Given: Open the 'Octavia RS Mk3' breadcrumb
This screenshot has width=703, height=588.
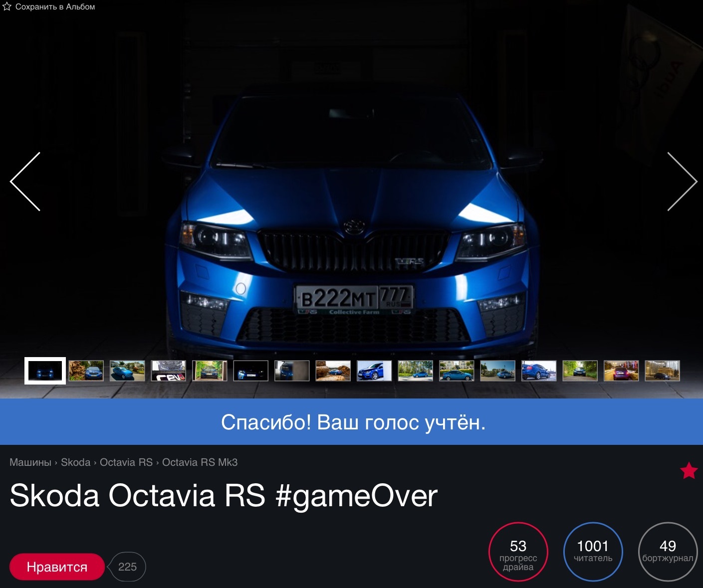Looking at the screenshot, I should point(200,462).
